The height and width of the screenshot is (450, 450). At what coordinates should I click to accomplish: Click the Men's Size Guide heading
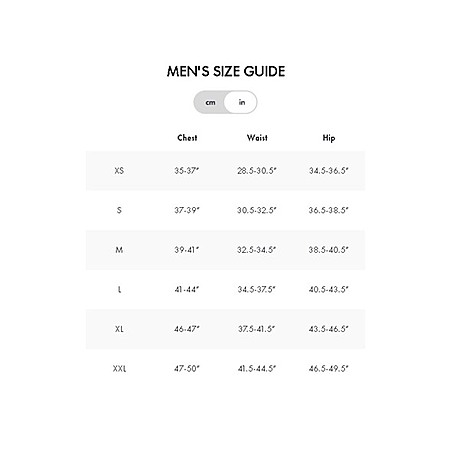point(226,71)
